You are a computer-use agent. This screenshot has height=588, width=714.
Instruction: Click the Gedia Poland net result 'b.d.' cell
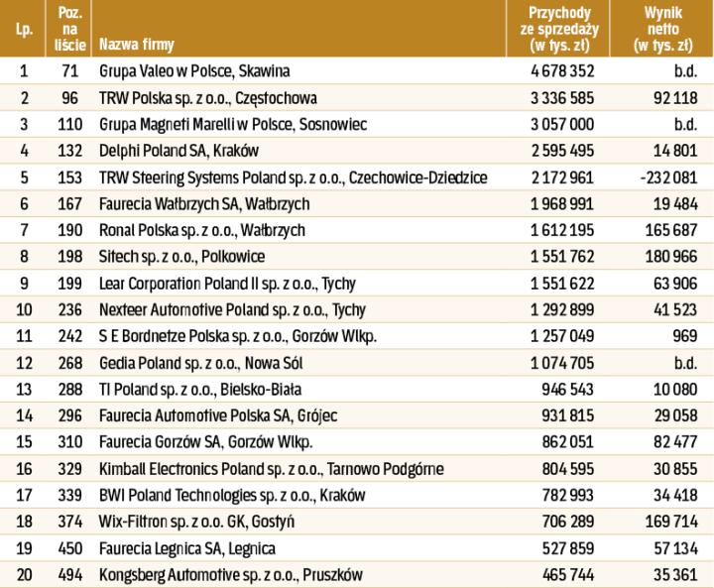pyautogui.click(x=686, y=361)
